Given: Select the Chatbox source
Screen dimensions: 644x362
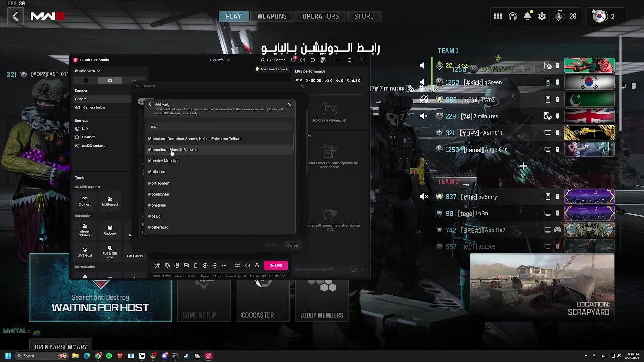Looking at the screenshot, I should coord(103,137).
